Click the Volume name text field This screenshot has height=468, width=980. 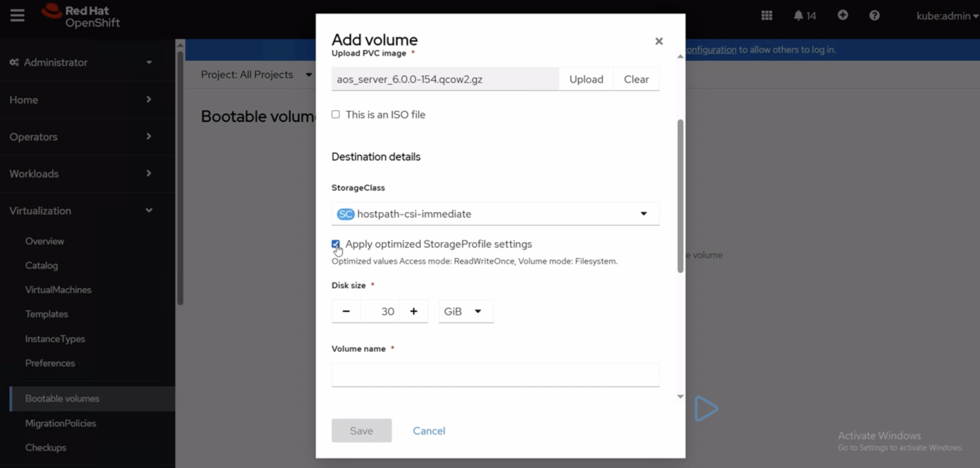click(x=495, y=375)
